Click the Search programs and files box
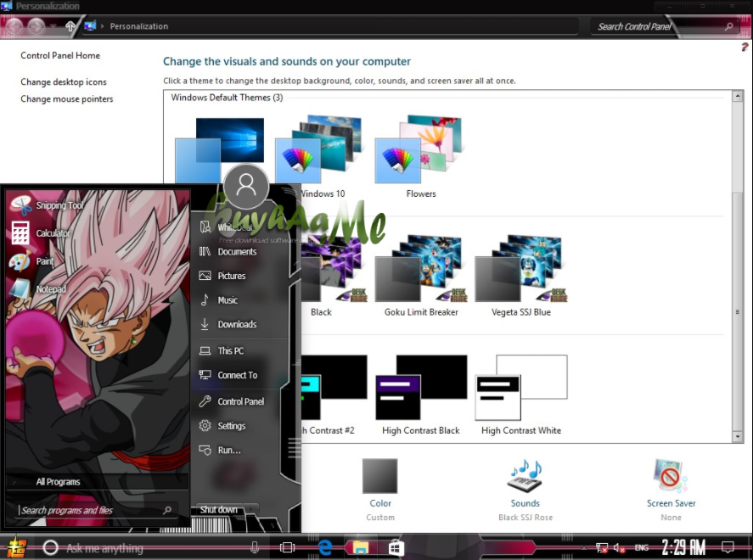The height and width of the screenshot is (560, 753). click(x=96, y=510)
